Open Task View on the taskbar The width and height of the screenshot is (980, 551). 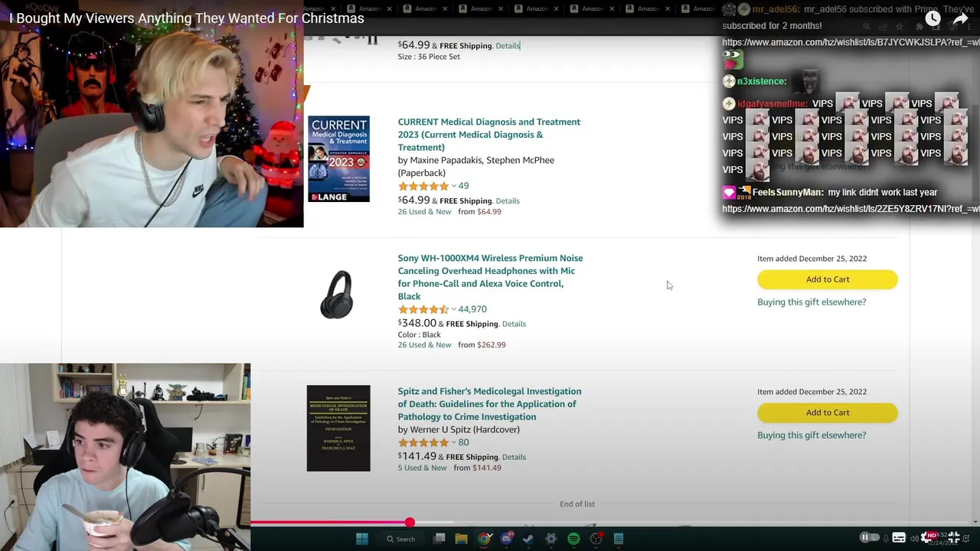click(439, 539)
